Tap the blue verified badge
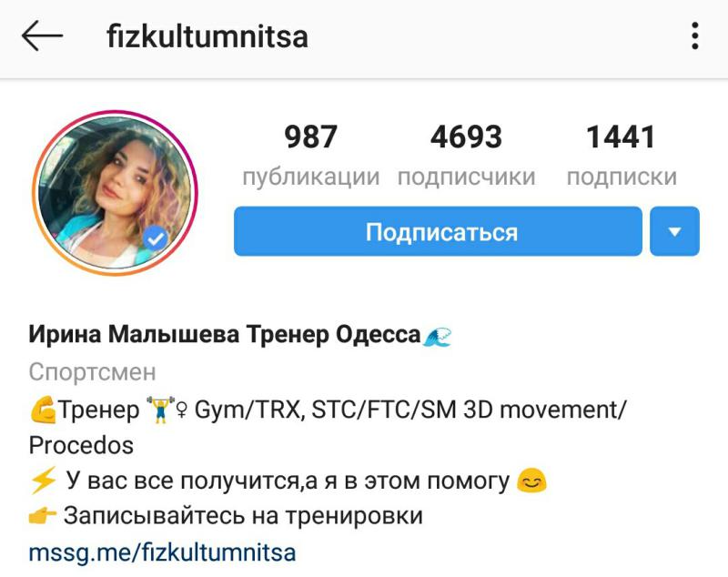The height and width of the screenshot is (577, 728). (x=156, y=238)
